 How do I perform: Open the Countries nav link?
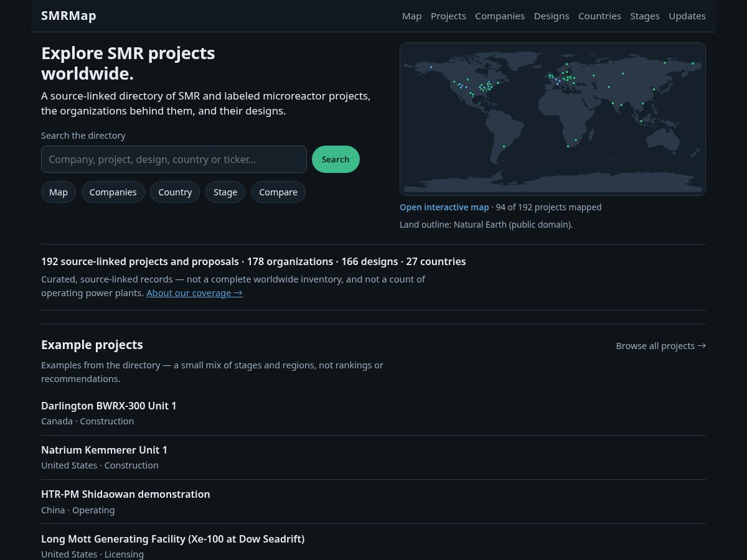tap(599, 16)
